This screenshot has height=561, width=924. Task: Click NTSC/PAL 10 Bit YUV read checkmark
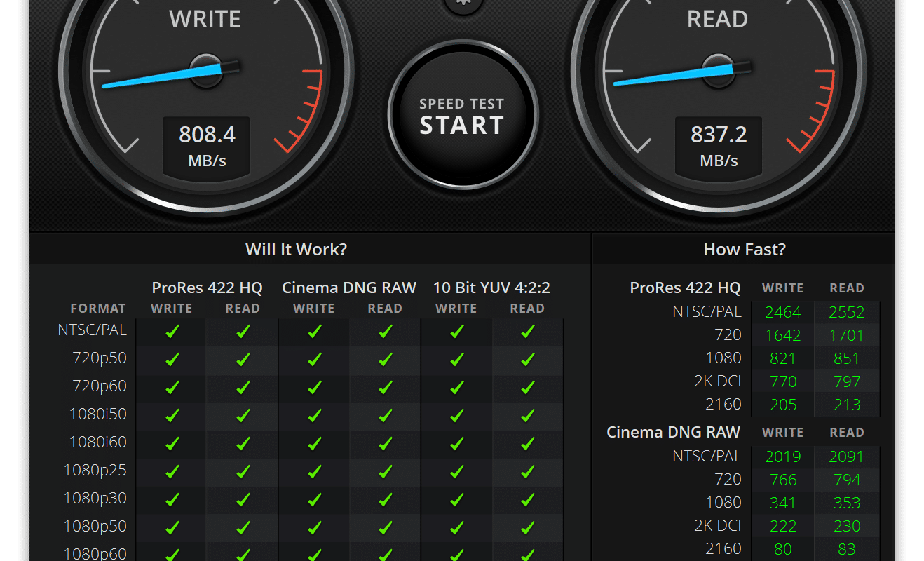tap(528, 332)
